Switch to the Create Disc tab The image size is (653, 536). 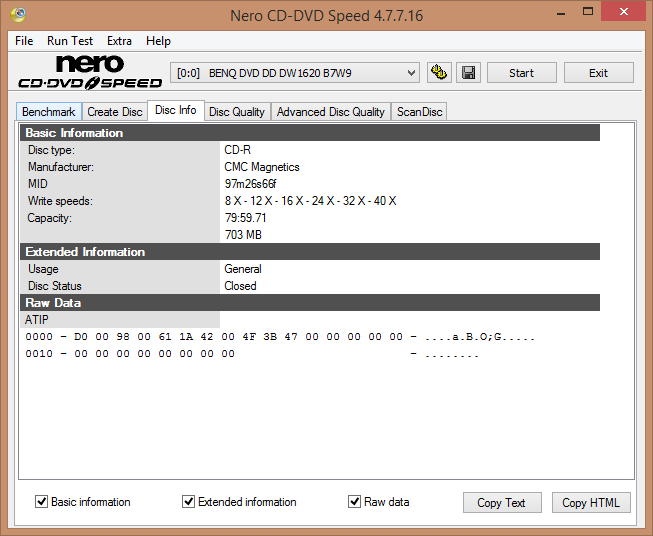(x=115, y=112)
